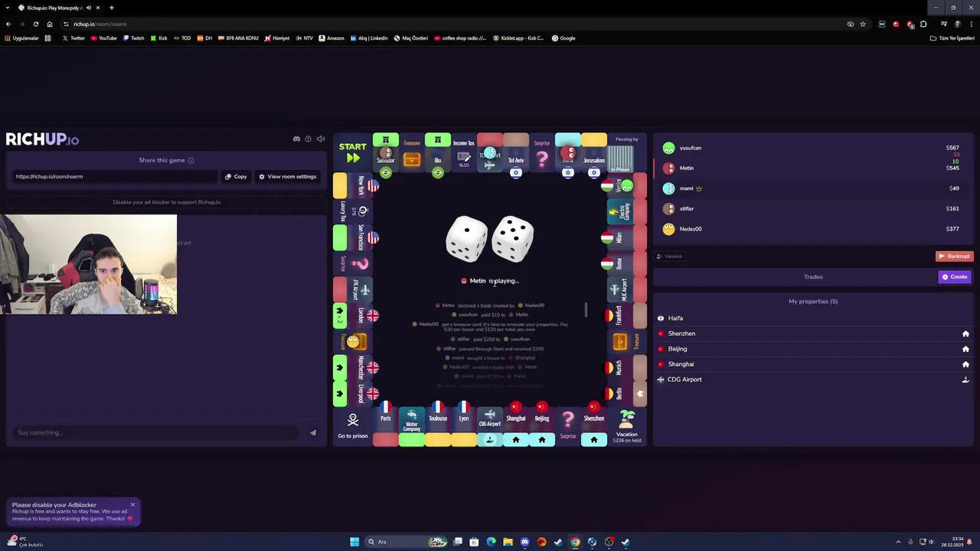Select player Metin in player list
Screen dimensions: 980x551
tap(812, 168)
